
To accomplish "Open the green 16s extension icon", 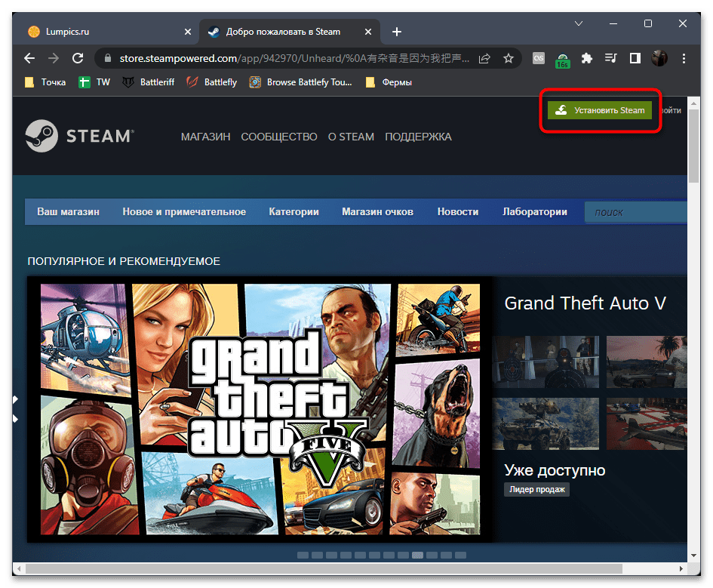I will tap(563, 60).
